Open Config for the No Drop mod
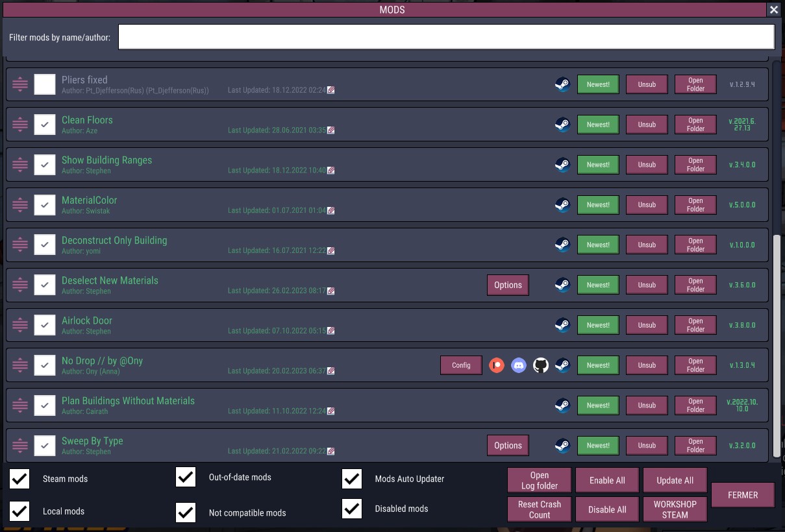The image size is (785, 532). [x=461, y=365]
